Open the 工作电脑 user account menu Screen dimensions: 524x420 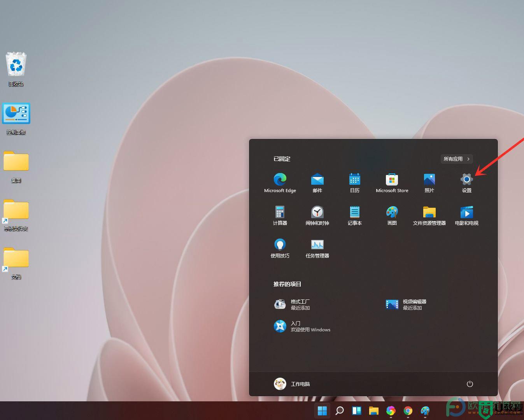coord(292,384)
